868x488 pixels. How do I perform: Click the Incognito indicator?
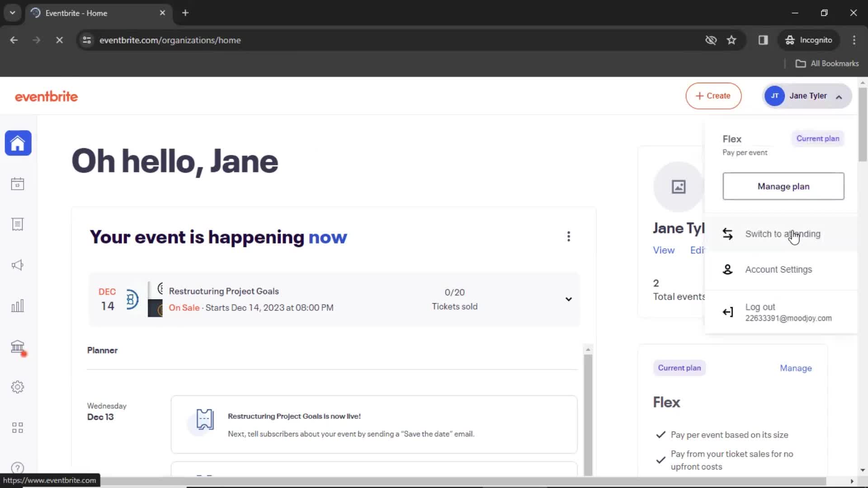pyautogui.click(x=809, y=40)
